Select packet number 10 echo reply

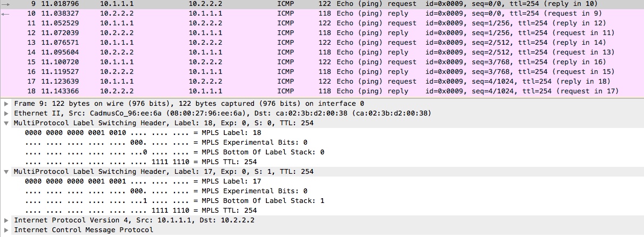[216, 13]
